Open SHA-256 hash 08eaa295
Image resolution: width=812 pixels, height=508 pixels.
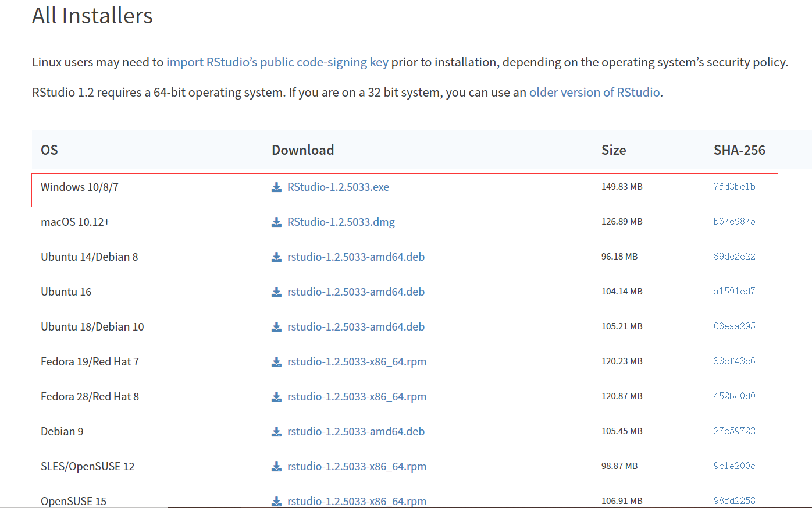(735, 326)
